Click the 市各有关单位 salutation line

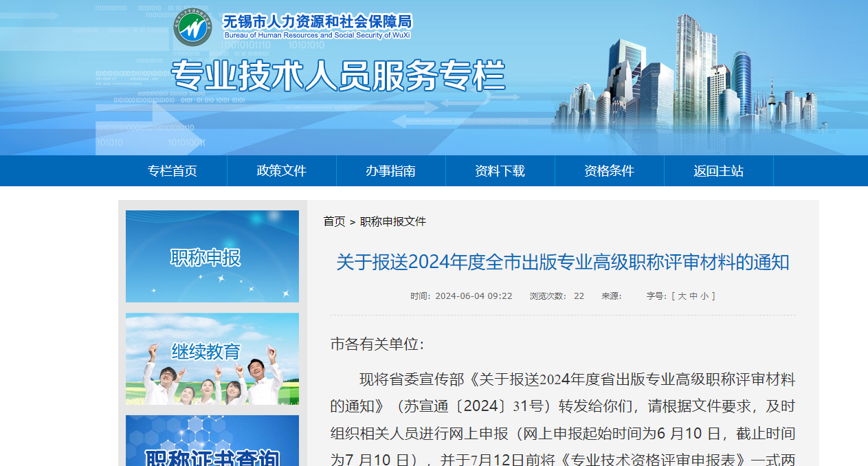pyautogui.click(x=377, y=344)
